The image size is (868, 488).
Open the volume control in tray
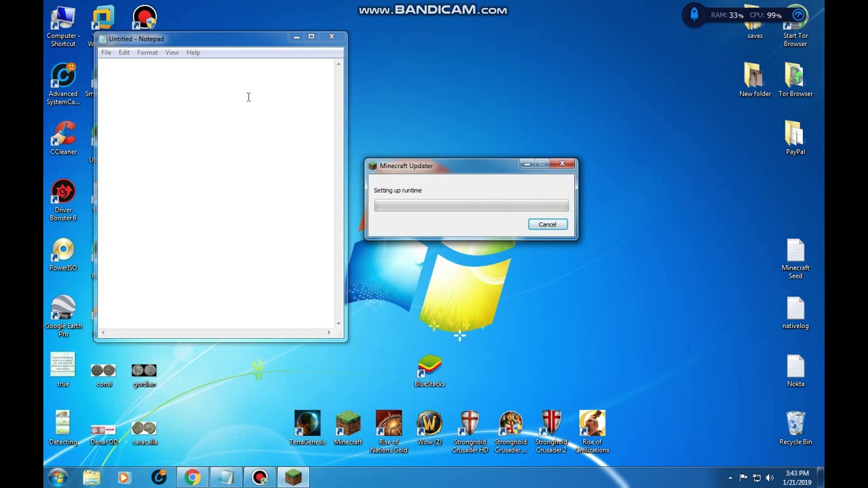(770, 478)
